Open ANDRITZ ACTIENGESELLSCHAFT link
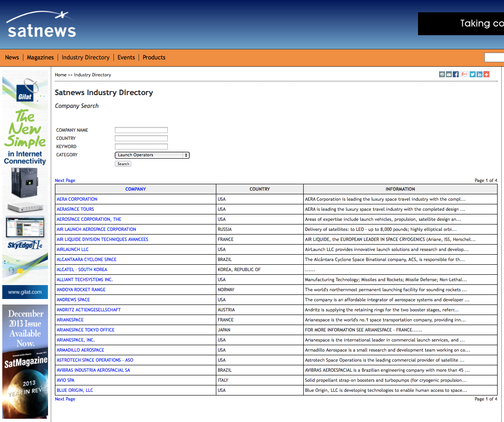This screenshot has width=504, height=422. [x=89, y=310]
